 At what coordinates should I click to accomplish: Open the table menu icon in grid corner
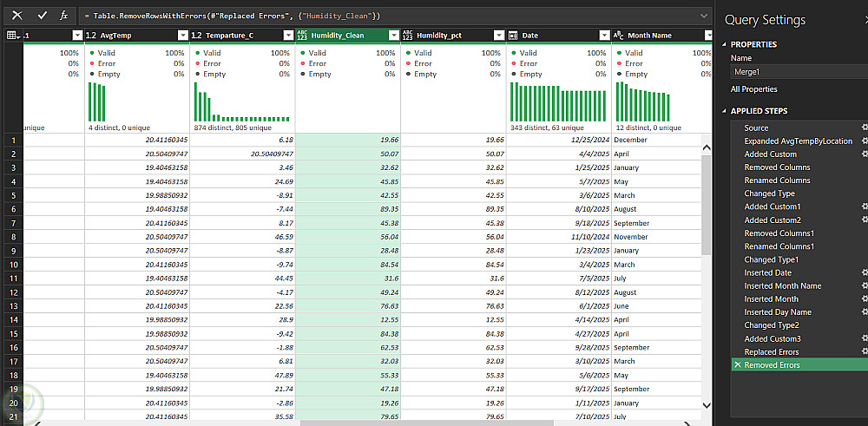pos(13,36)
